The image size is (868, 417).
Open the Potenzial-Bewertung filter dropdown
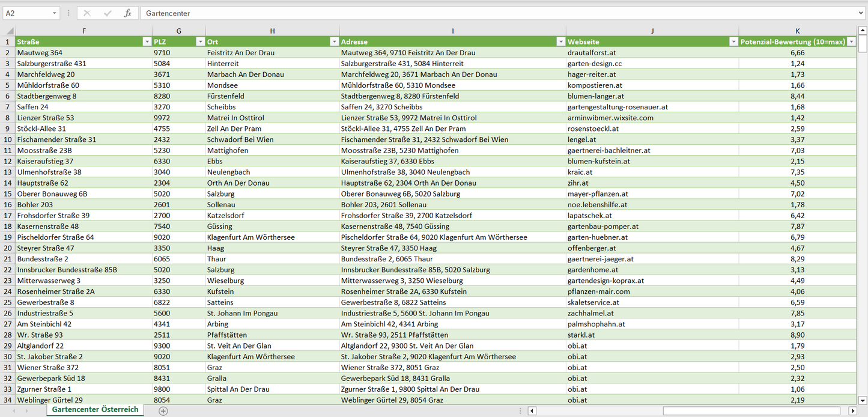[851, 42]
